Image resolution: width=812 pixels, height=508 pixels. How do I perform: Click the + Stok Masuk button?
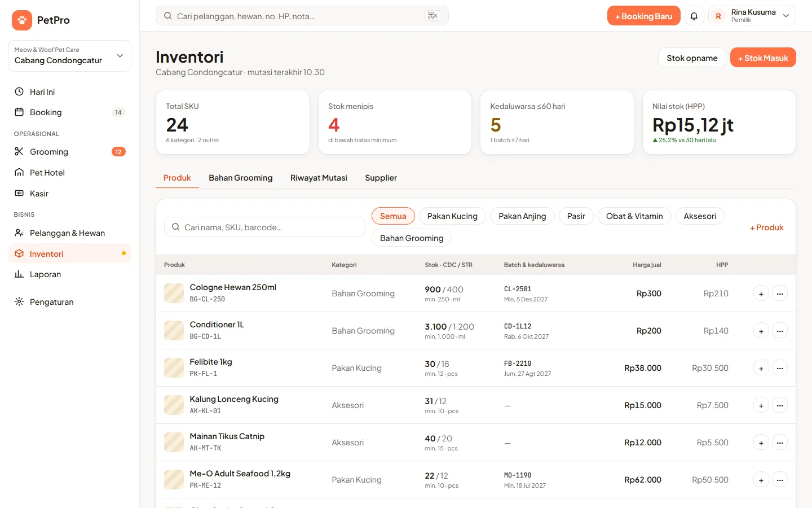point(763,58)
